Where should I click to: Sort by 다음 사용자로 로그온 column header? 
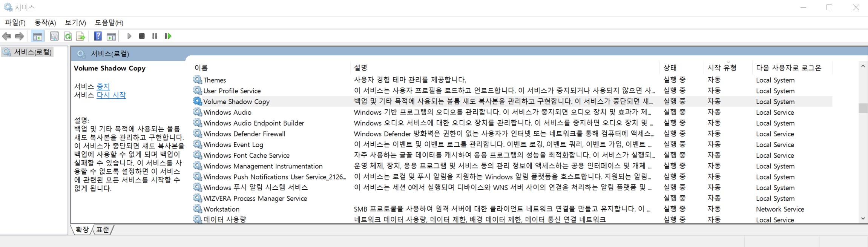pyautogui.click(x=792, y=68)
